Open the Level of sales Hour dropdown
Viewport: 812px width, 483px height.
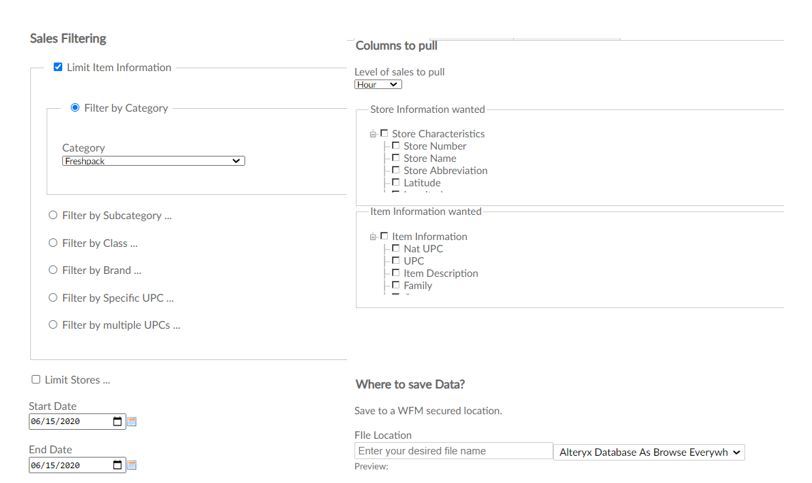click(378, 85)
